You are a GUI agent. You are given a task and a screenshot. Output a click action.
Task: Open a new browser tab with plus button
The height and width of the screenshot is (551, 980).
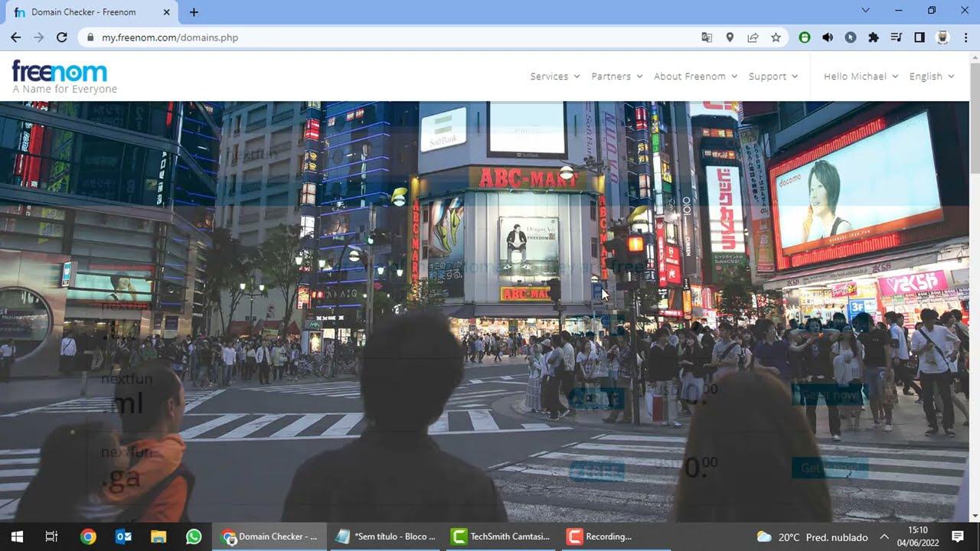point(194,12)
